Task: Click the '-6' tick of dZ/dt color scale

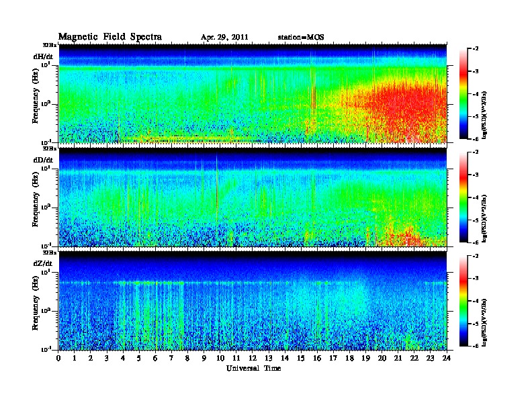Action: pos(476,346)
